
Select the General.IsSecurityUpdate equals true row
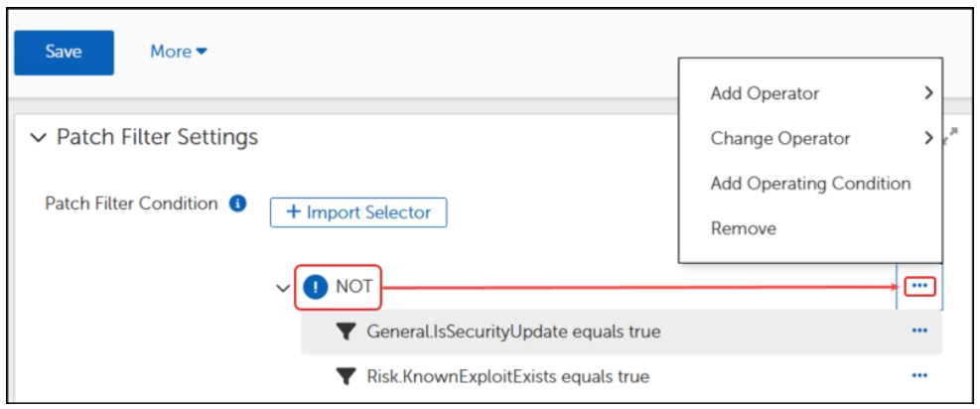point(512,332)
